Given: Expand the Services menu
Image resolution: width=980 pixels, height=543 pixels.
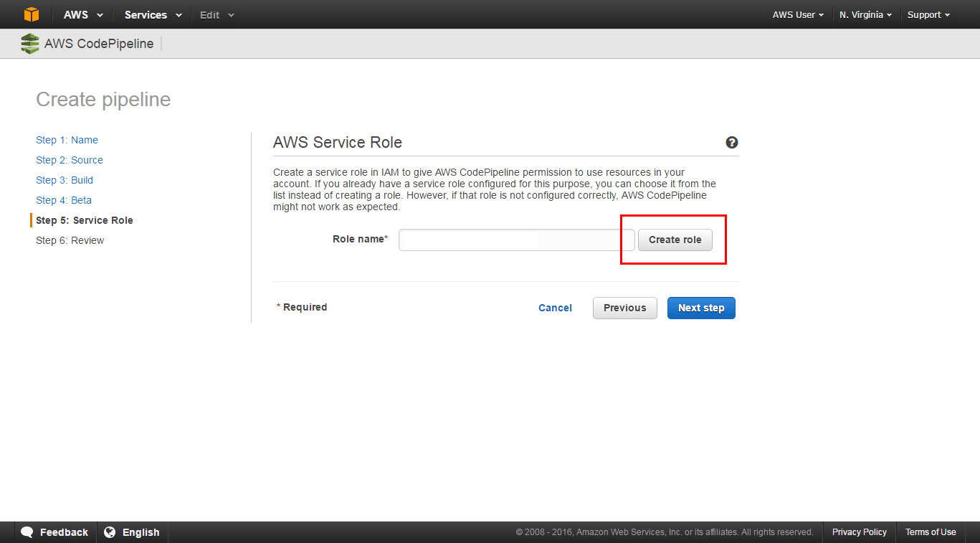Looking at the screenshot, I should [x=153, y=14].
